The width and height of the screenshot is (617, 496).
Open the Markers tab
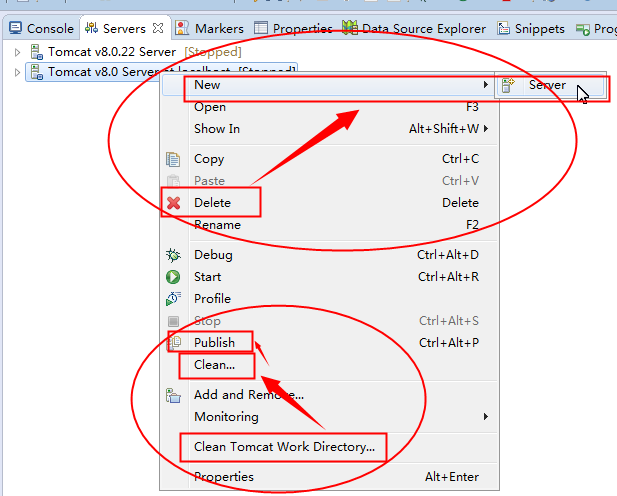(209, 28)
